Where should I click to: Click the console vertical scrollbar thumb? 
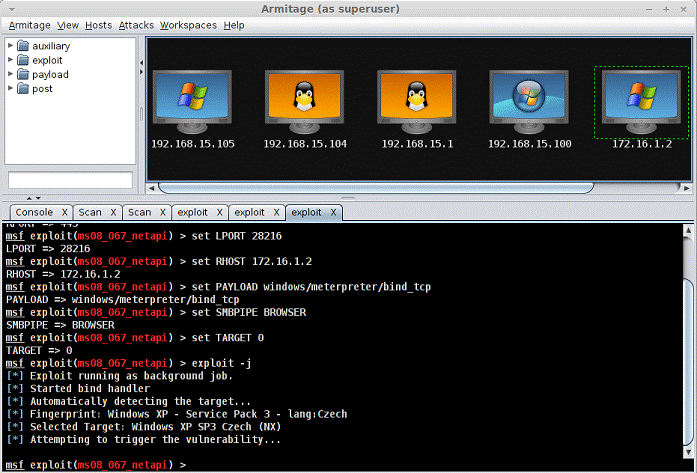[x=688, y=363]
